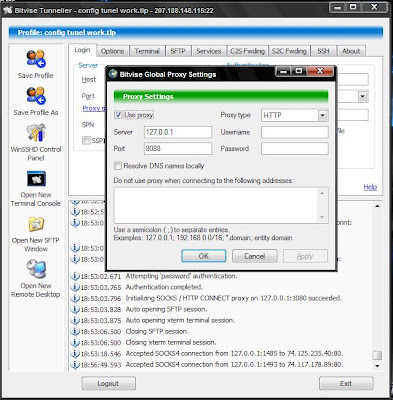
Task: Click the Bitvise Tunnelier title bar icon
Action: click(x=7, y=11)
